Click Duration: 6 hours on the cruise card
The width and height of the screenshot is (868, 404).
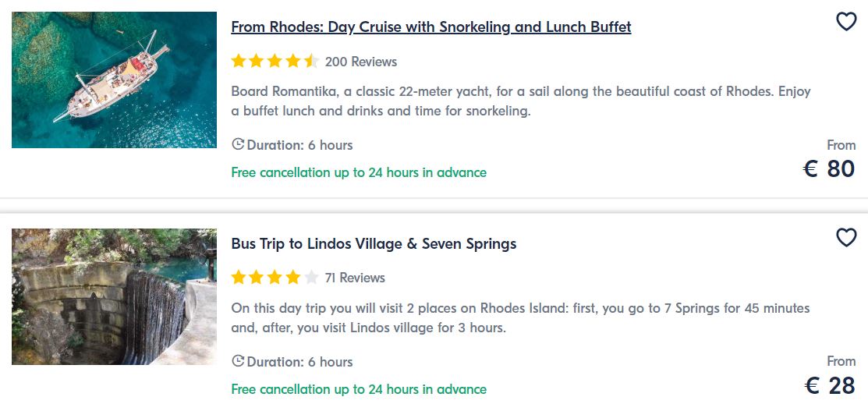click(x=299, y=146)
